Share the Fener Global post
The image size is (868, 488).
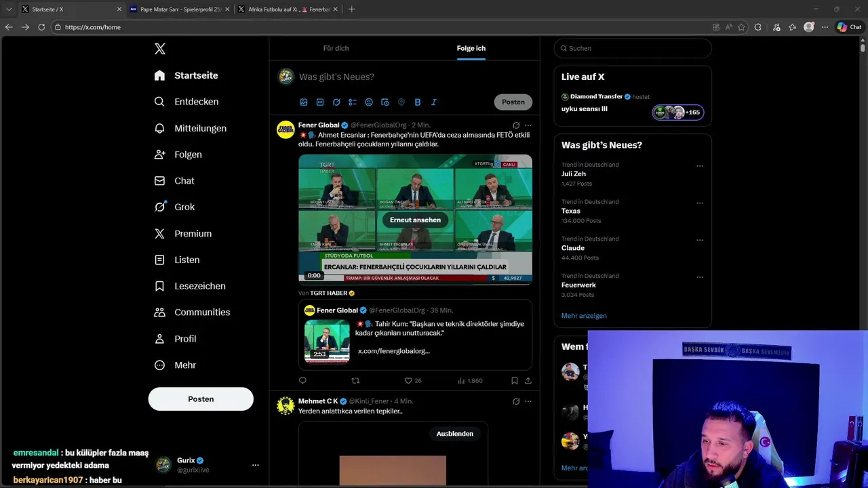(x=528, y=381)
